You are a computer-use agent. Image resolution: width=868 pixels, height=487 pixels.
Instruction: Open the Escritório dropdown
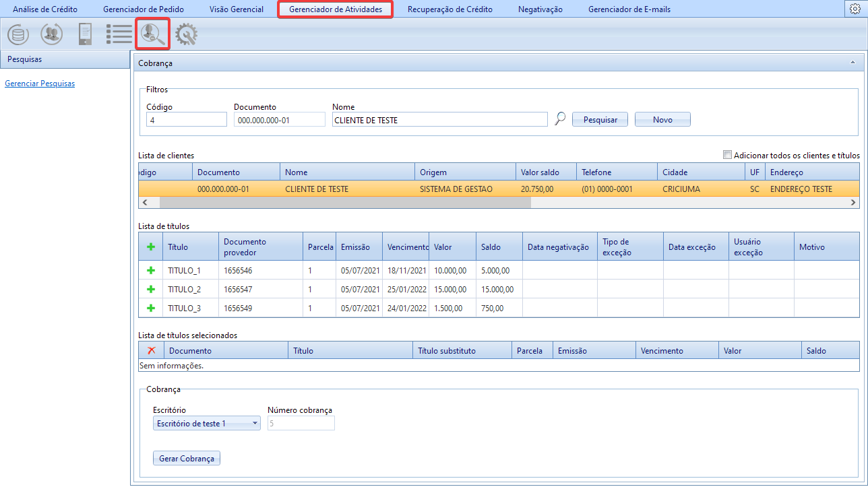pos(207,424)
